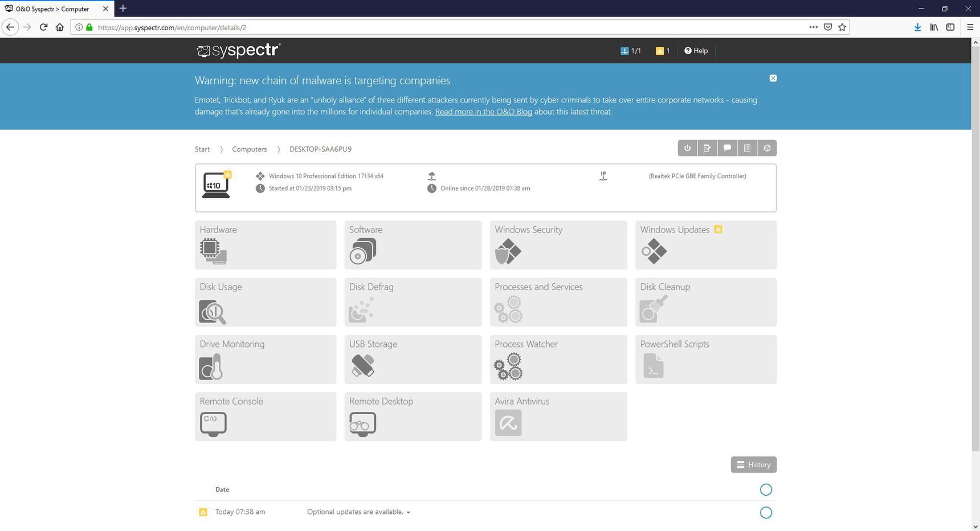Click the power icon in the computer toolbar
The height and width of the screenshot is (531, 980).
688,148
